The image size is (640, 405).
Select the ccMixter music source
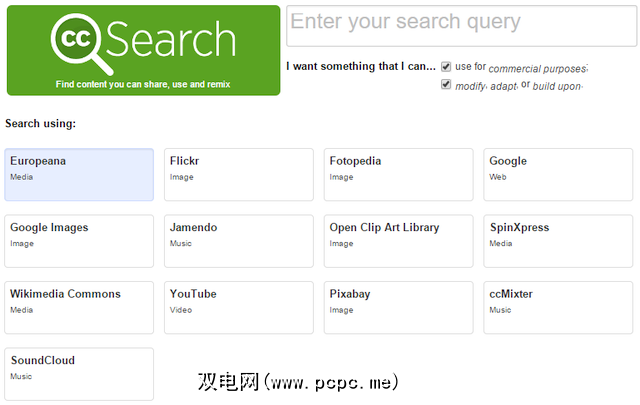pyautogui.click(x=558, y=308)
